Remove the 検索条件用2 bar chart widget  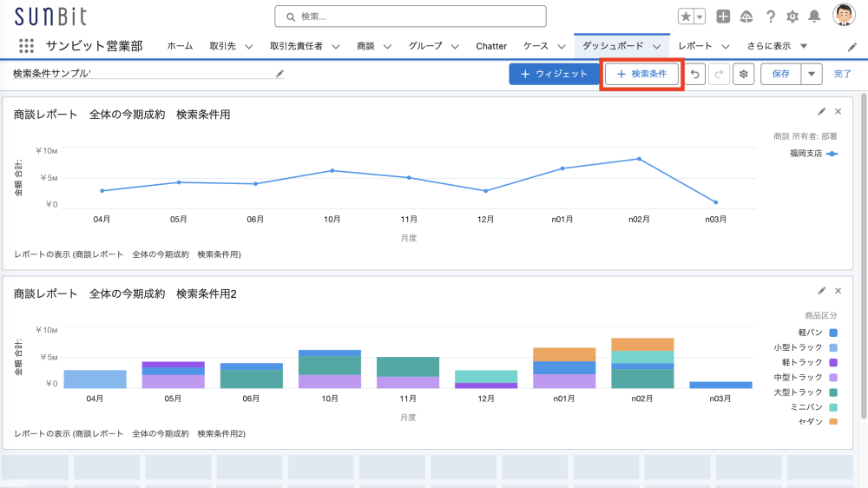[x=838, y=291]
